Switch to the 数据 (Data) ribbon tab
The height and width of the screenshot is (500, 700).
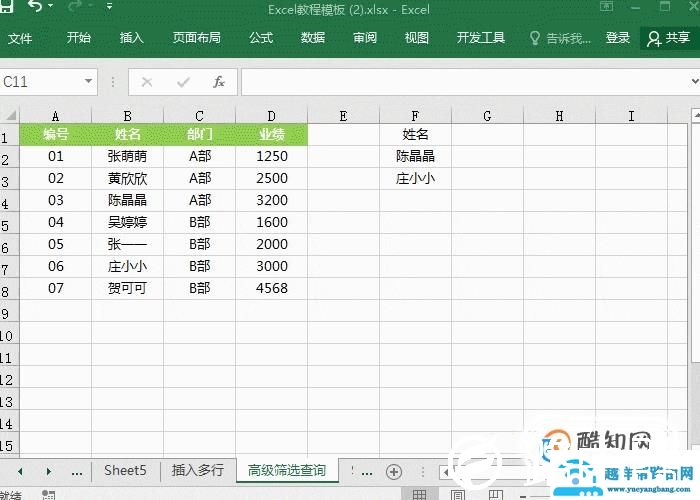click(x=313, y=38)
